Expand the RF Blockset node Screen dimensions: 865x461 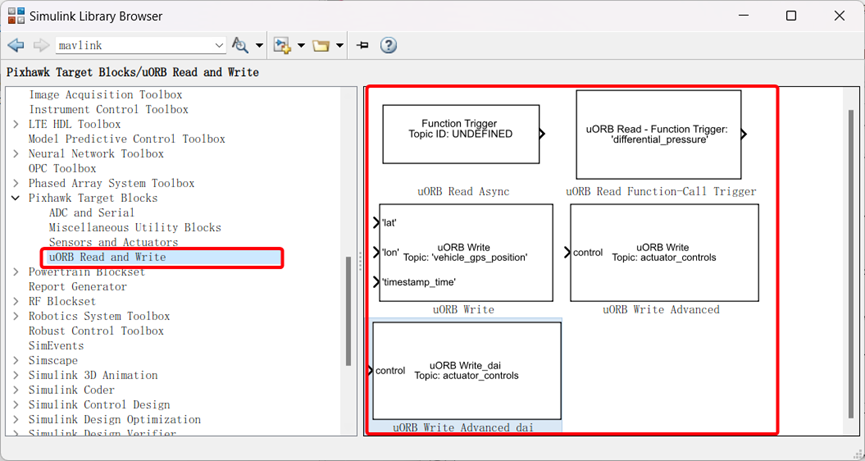16,302
